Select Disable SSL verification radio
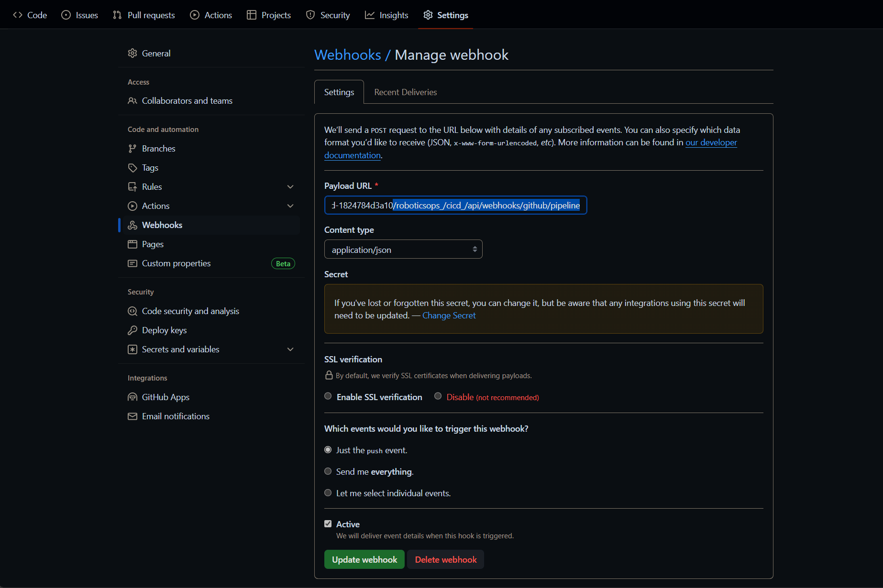Screen dimensions: 883x588 438,396
